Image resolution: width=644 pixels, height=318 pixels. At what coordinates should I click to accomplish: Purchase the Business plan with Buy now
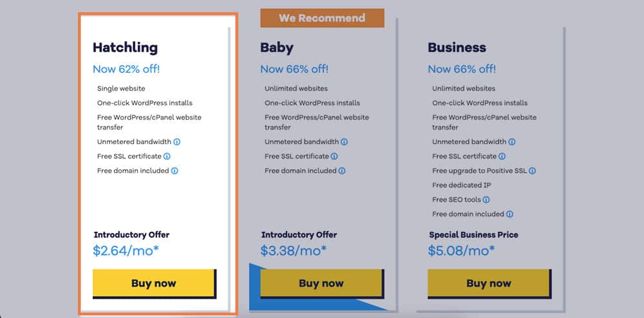coord(489,283)
